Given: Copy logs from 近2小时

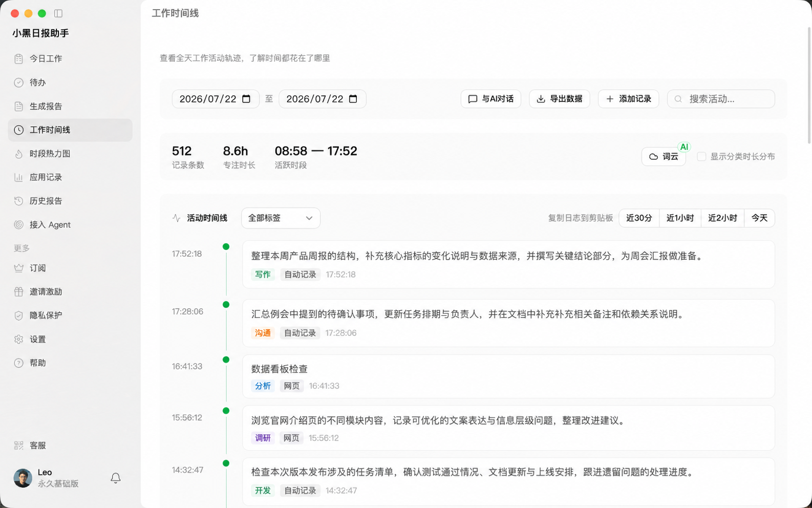Looking at the screenshot, I should [x=722, y=218].
